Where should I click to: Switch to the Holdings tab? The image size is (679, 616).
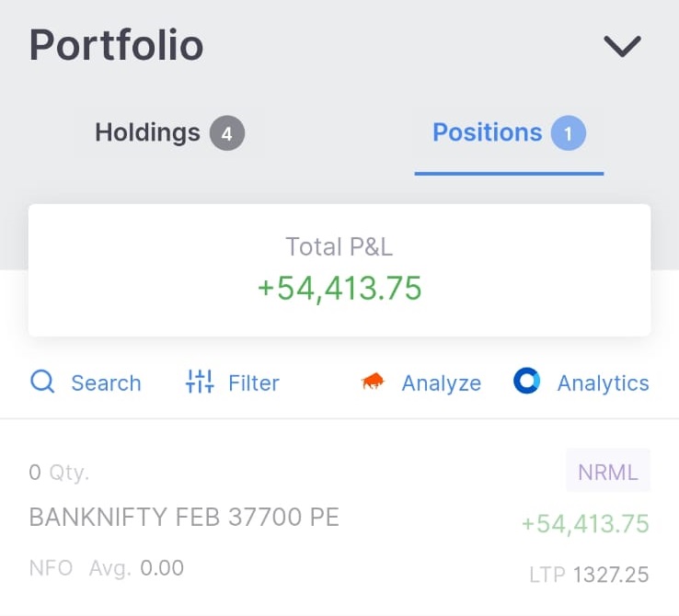click(x=147, y=133)
